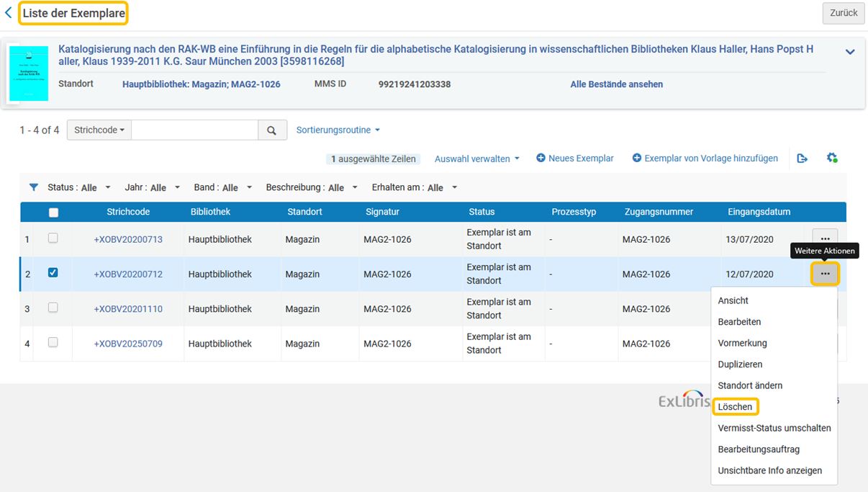Select Duplizieren in the actions menu
868x492 pixels.
(x=740, y=364)
